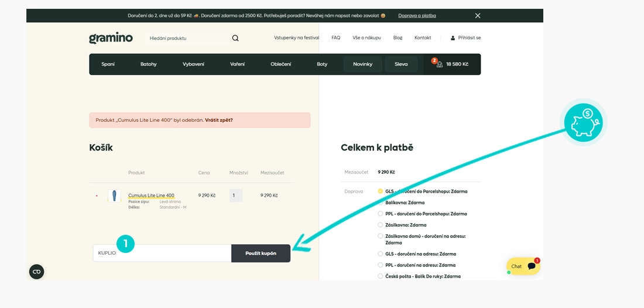This screenshot has width=644, height=308.
Task: Select Zásilkovna: Zdarma shipping option
Action: [381, 225]
